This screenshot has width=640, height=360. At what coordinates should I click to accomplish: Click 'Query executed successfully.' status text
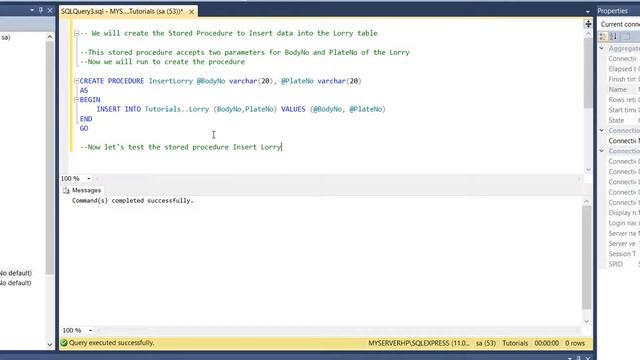pos(111,343)
